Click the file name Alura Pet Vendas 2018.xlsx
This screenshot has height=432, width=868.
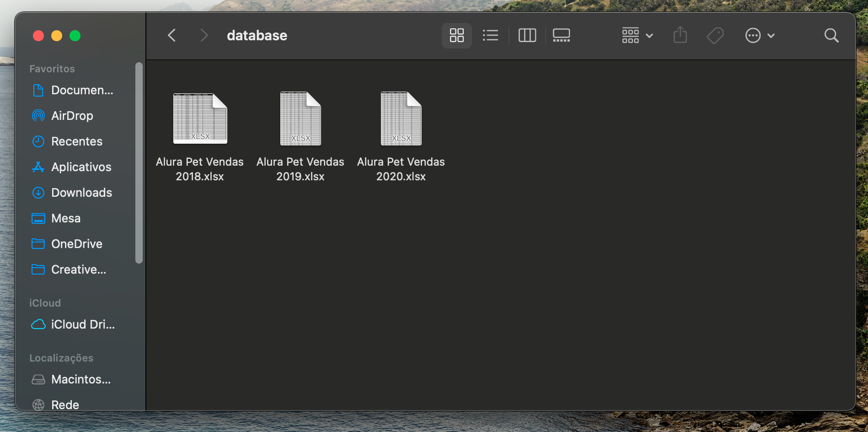(200, 169)
